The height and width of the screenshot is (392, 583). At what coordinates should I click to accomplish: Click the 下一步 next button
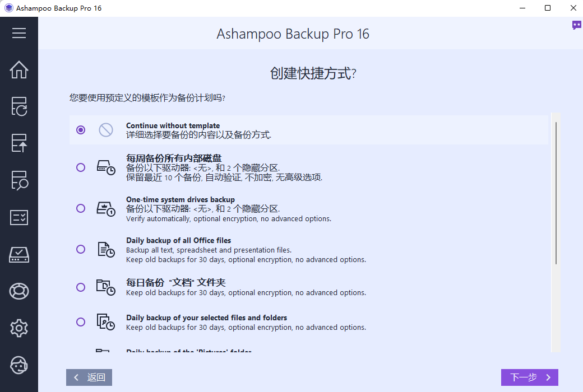click(x=529, y=377)
